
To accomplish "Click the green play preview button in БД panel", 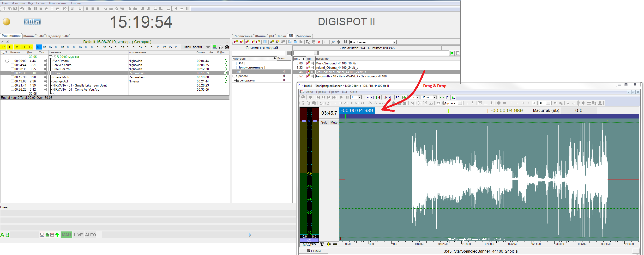I will [x=452, y=53].
